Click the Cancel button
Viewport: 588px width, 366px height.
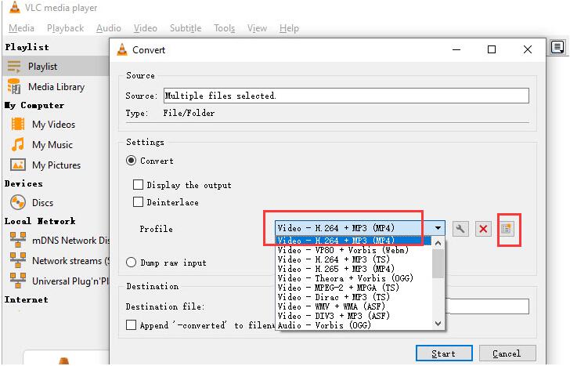click(x=507, y=353)
